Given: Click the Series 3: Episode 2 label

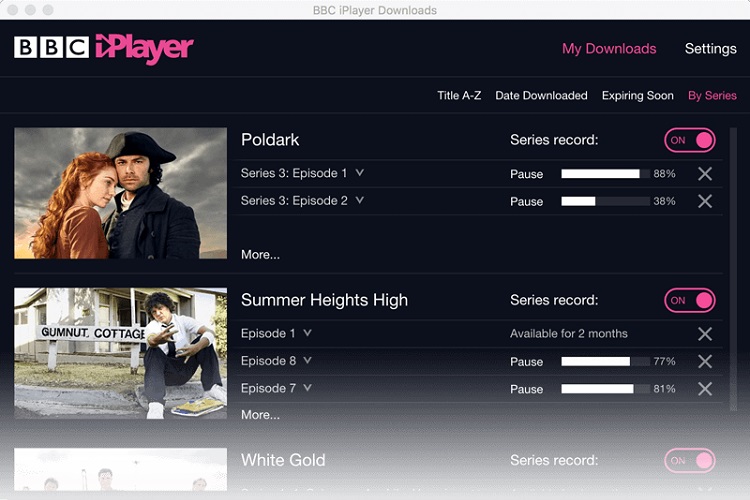Looking at the screenshot, I should (x=294, y=201).
